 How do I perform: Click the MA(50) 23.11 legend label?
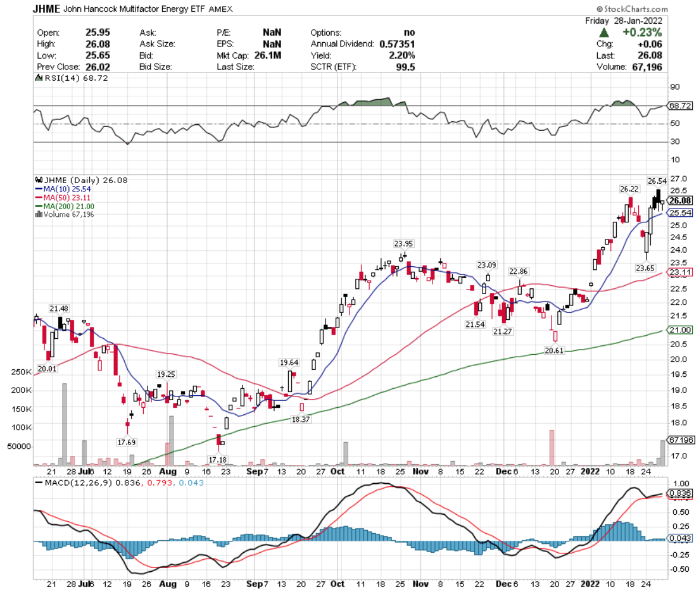[x=67, y=198]
